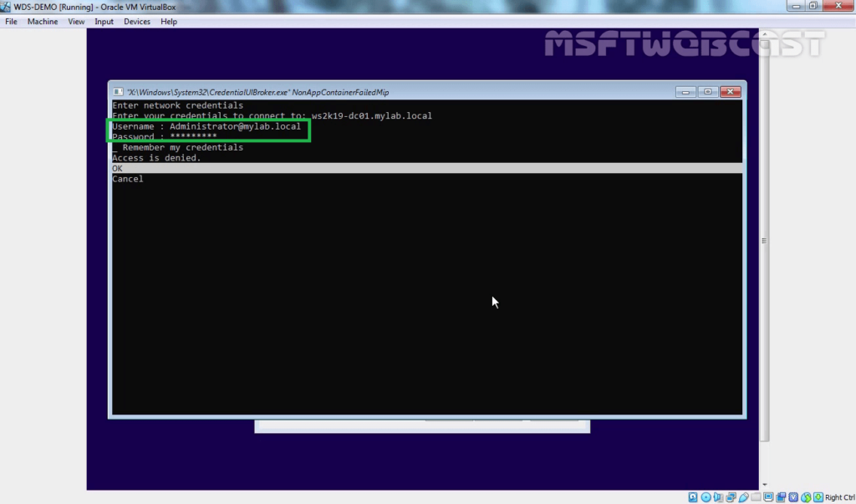The height and width of the screenshot is (504, 856).
Task: Click 'Enter network credentials' heading text
Action: click(x=177, y=105)
